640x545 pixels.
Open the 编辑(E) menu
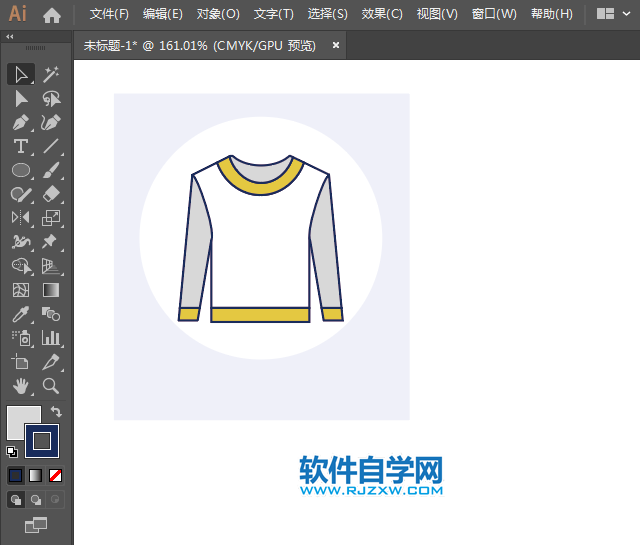coord(162,14)
